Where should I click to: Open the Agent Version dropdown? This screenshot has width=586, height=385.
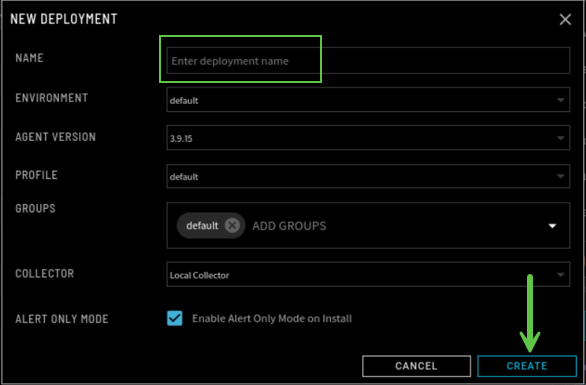[x=368, y=138]
